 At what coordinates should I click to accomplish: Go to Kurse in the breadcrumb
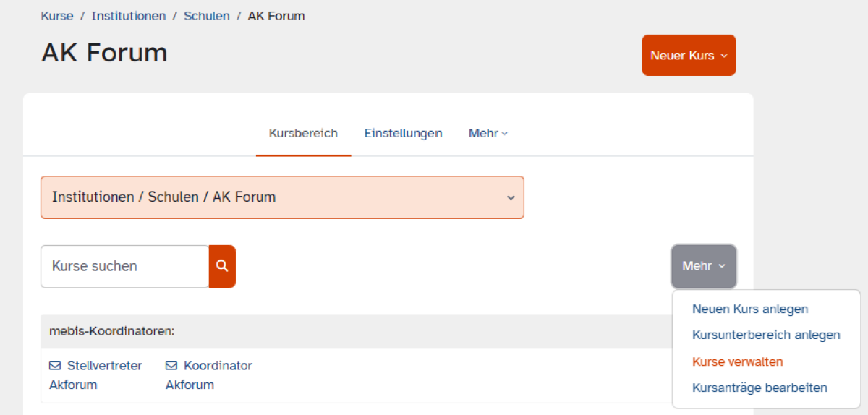point(57,16)
